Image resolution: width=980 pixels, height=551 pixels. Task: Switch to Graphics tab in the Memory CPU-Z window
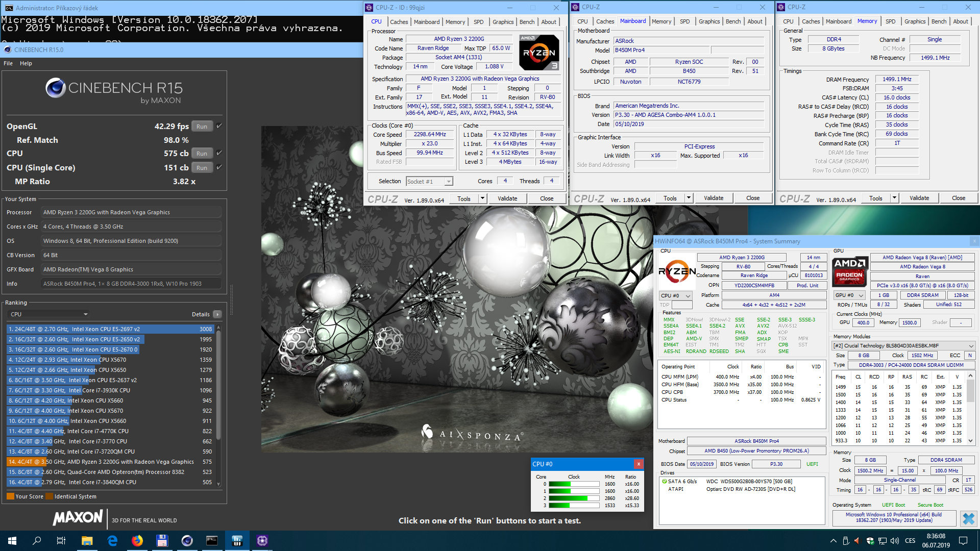(x=915, y=21)
